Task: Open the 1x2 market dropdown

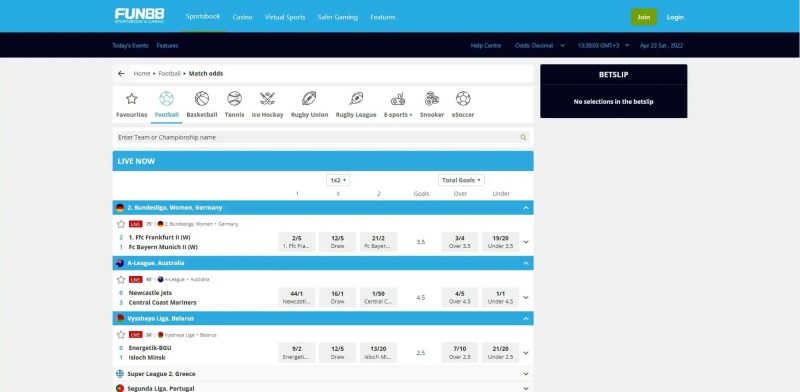Action: click(x=338, y=180)
